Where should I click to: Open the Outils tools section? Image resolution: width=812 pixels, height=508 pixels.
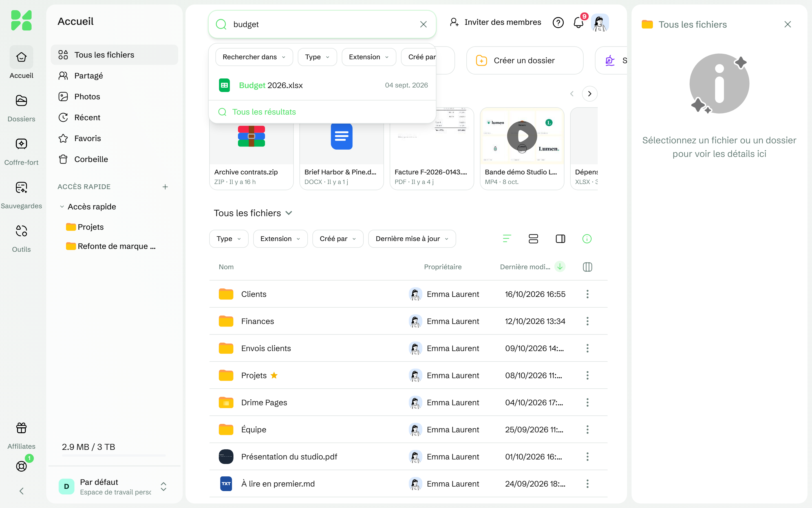pos(21,238)
